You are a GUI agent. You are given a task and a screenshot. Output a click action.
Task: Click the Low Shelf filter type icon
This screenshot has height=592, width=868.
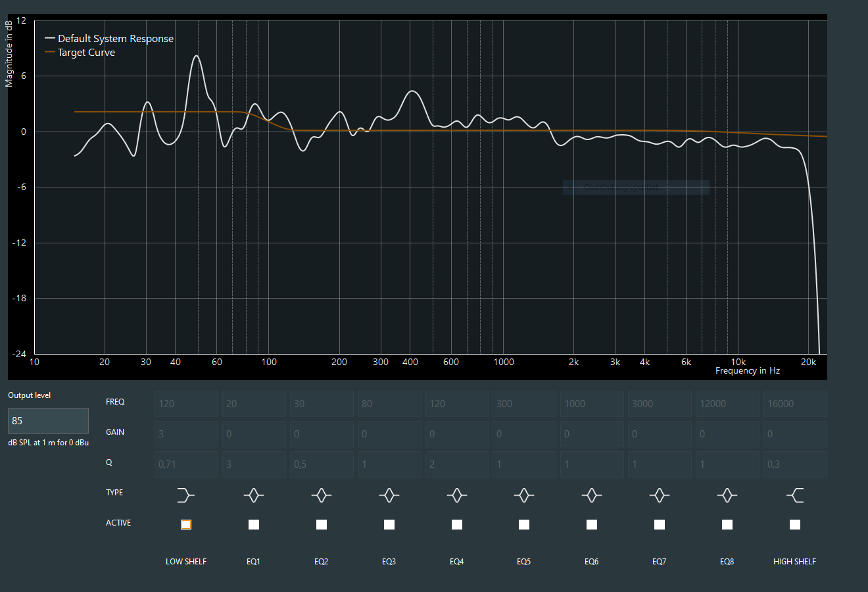(186, 495)
